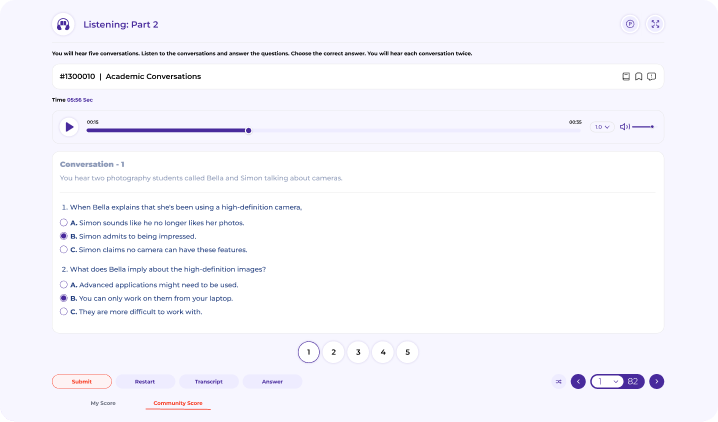The height and width of the screenshot is (422, 718).
Task: Open the Community Score tab
Action: click(178, 403)
